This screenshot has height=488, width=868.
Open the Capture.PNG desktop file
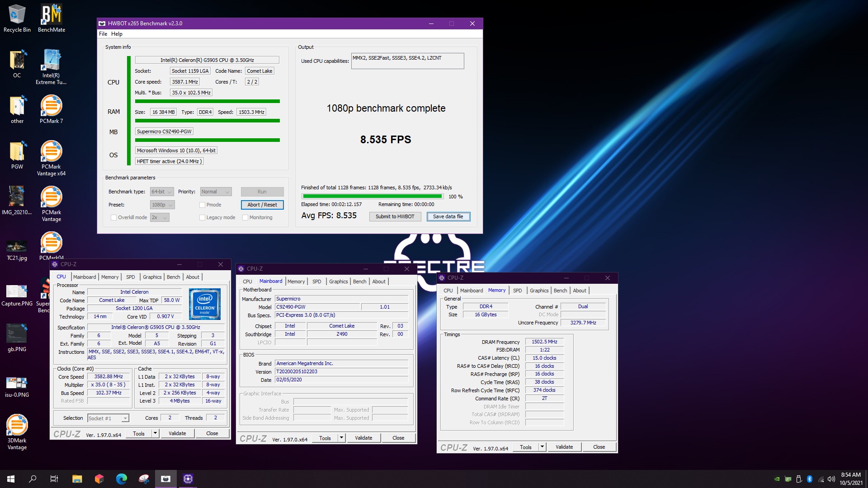[17, 295]
